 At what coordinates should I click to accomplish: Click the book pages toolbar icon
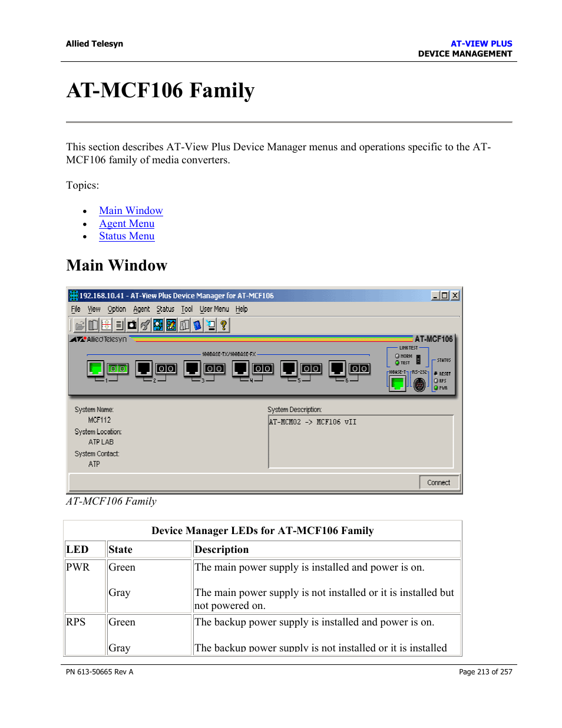[93, 325]
